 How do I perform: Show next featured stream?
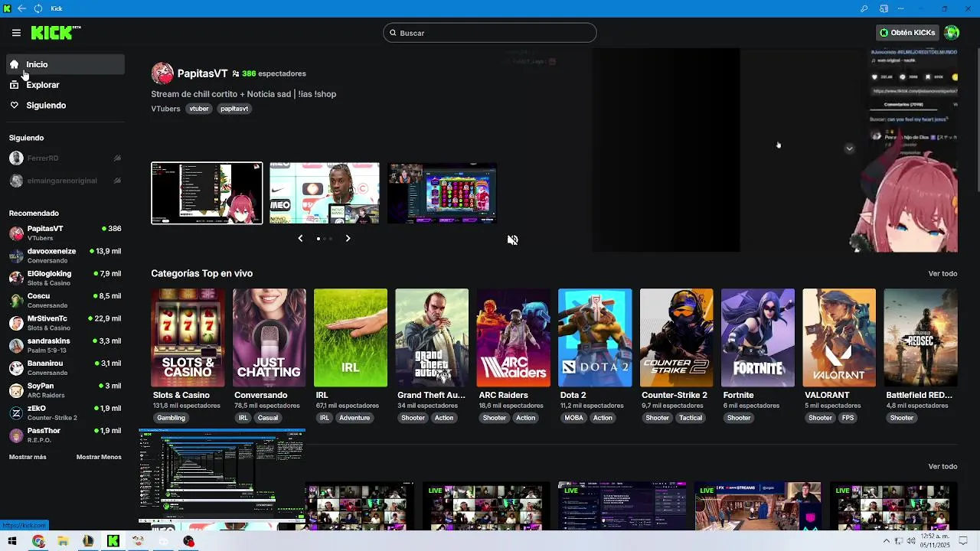click(348, 239)
